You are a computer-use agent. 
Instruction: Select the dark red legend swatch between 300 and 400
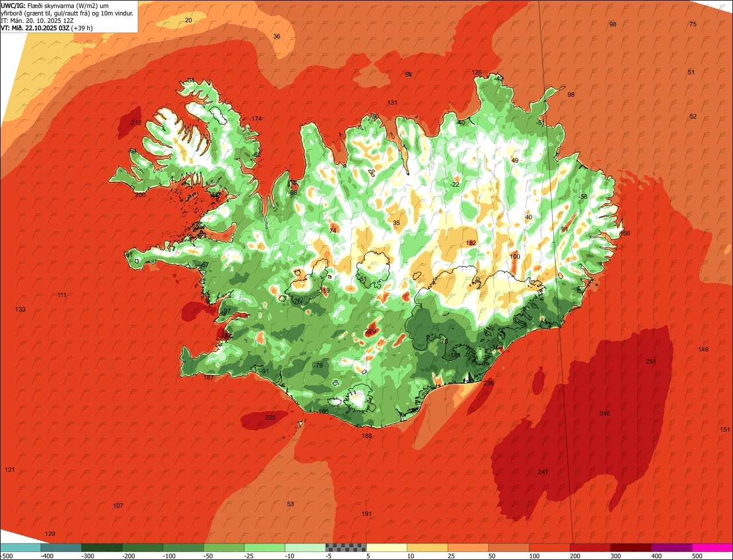click(x=630, y=547)
